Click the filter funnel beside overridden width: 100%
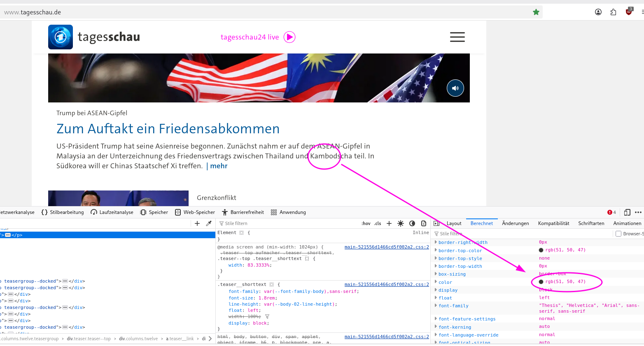The width and height of the screenshot is (644, 346). click(x=267, y=316)
